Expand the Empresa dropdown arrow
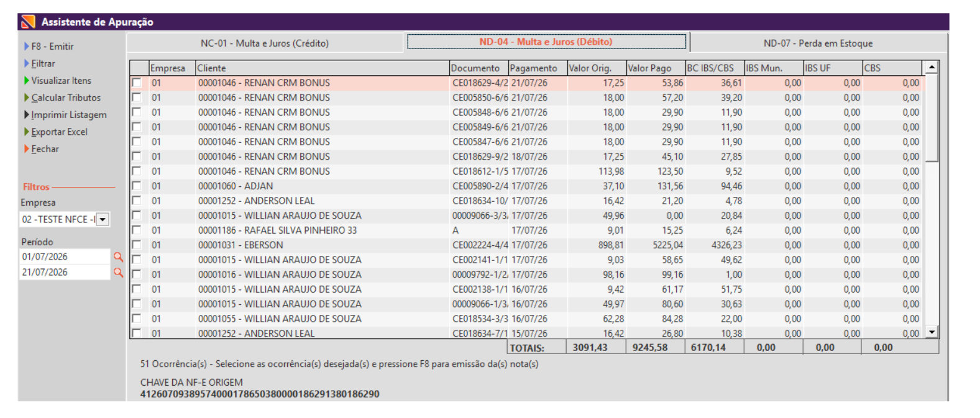 [x=103, y=219]
